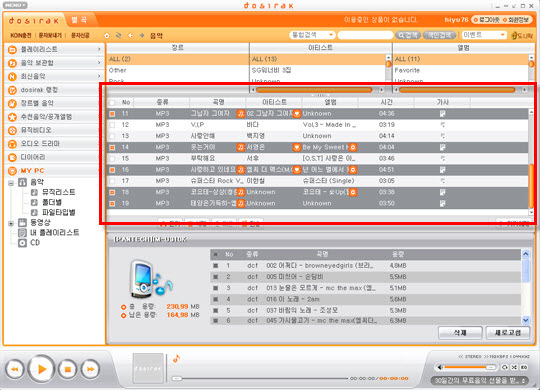The image size is (540, 390).
Task: Click the 다이어리 sidebar icon
Action: point(12,157)
